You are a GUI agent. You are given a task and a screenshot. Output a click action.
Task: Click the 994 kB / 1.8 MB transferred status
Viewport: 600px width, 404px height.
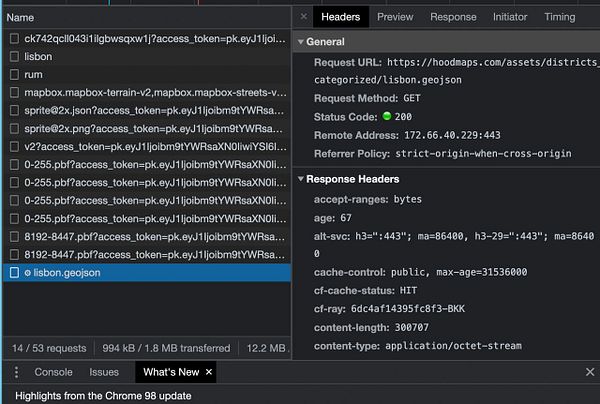[x=166, y=348]
